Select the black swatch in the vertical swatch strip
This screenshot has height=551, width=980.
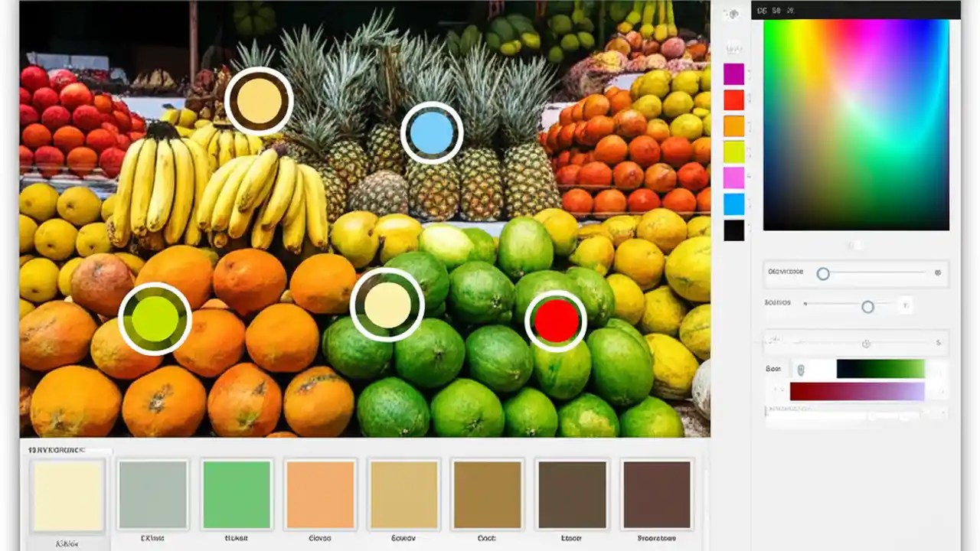coord(733,230)
